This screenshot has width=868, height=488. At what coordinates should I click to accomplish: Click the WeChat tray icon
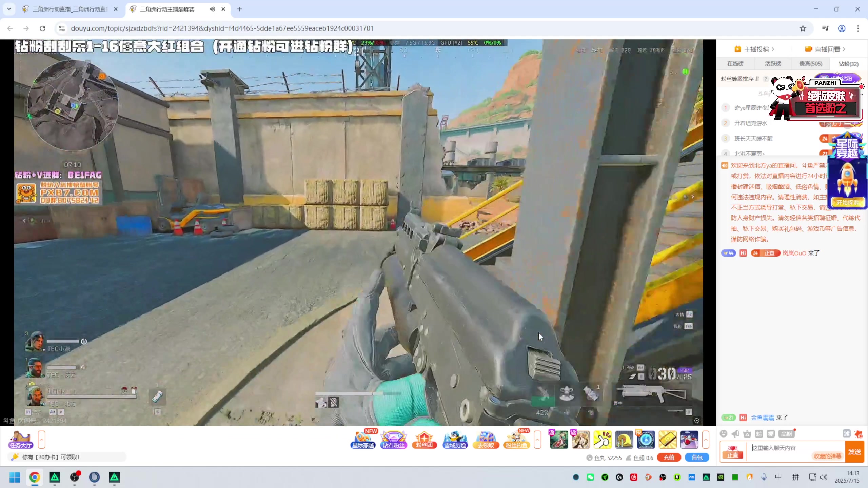tap(590, 477)
